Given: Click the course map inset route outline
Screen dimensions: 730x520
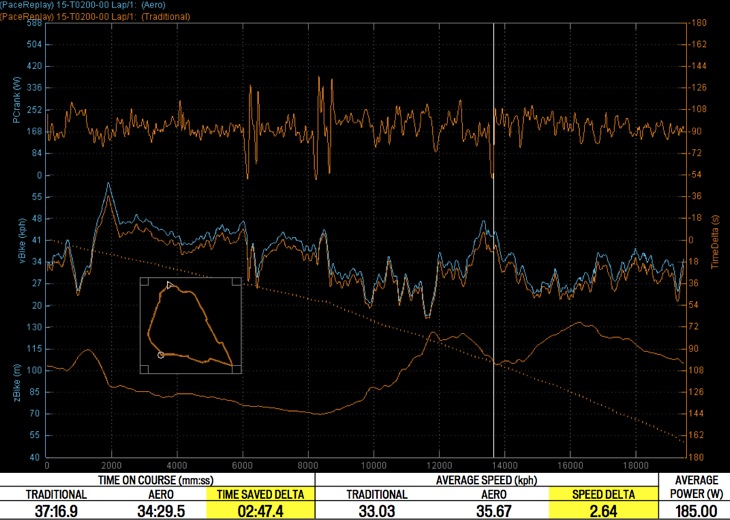Looking at the screenshot, I should pyautogui.click(x=190, y=325).
